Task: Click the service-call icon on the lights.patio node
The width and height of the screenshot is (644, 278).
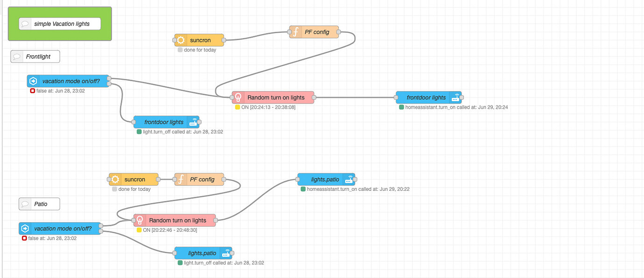Action: tap(349, 179)
